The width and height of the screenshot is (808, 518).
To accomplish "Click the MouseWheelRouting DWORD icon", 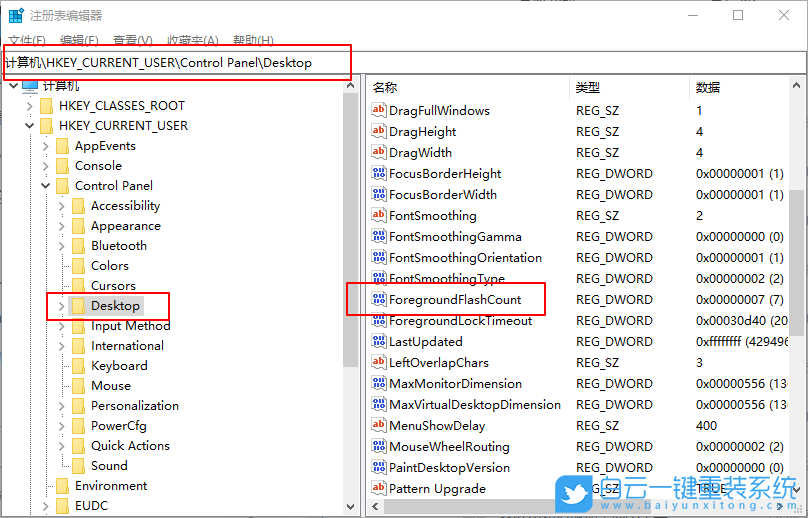I will click(x=378, y=446).
